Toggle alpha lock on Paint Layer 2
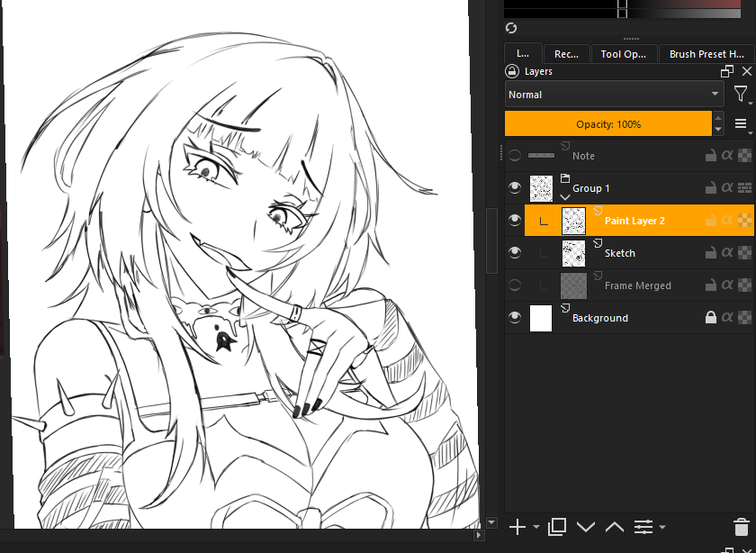The height and width of the screenshot is (553, 756). pyautogui.click(x=727, y=220)
